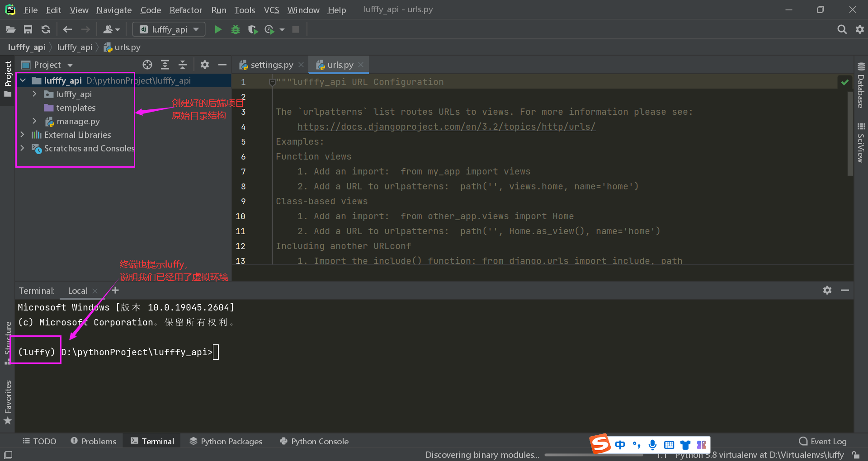Open SciView tool window
Image resolution: width=868 pixels, height=461 pixels.
[861, 142]
